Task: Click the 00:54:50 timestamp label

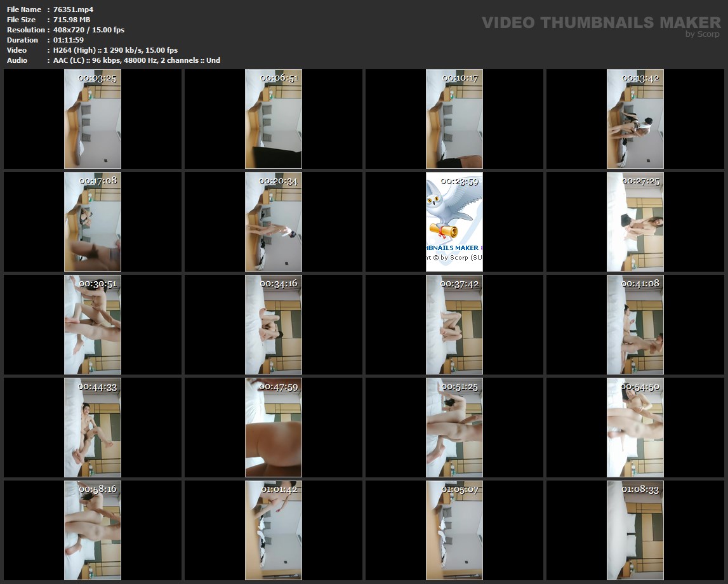Action: pyautogui.click(x=640, y=387)
